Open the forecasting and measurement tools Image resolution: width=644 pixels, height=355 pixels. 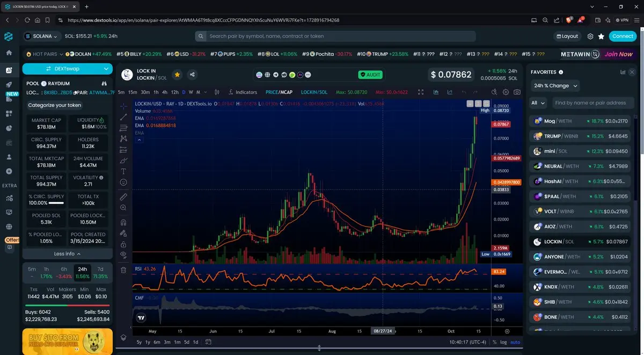coord(123,149)
